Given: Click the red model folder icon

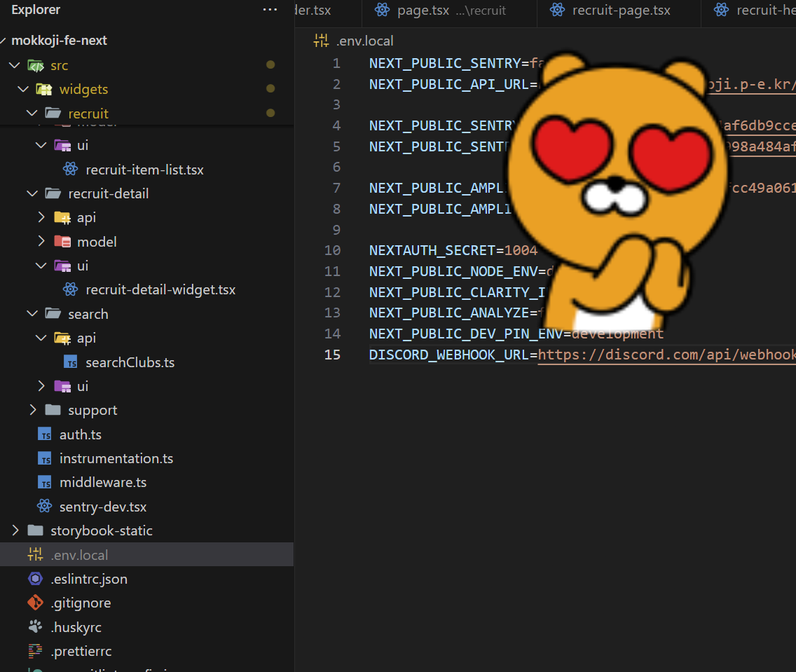Looking at the screenshot, I should [x=62, y=242].
